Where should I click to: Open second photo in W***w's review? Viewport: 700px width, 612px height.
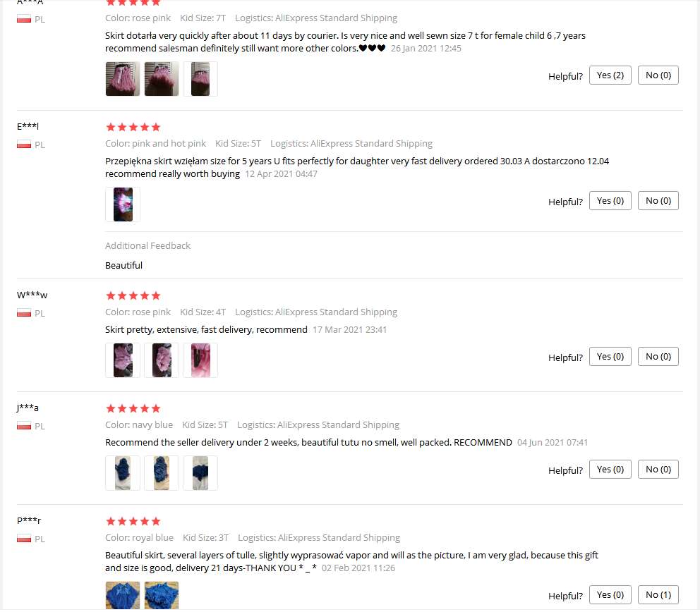coord(162,360)
